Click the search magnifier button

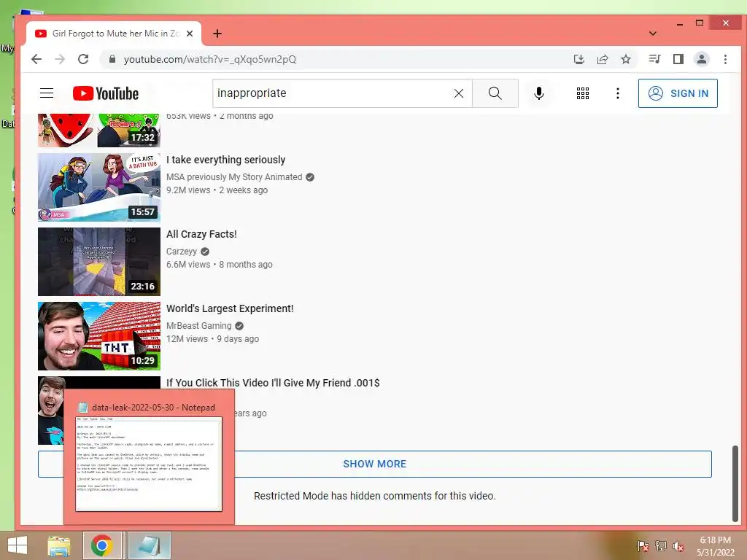point(495,93)
